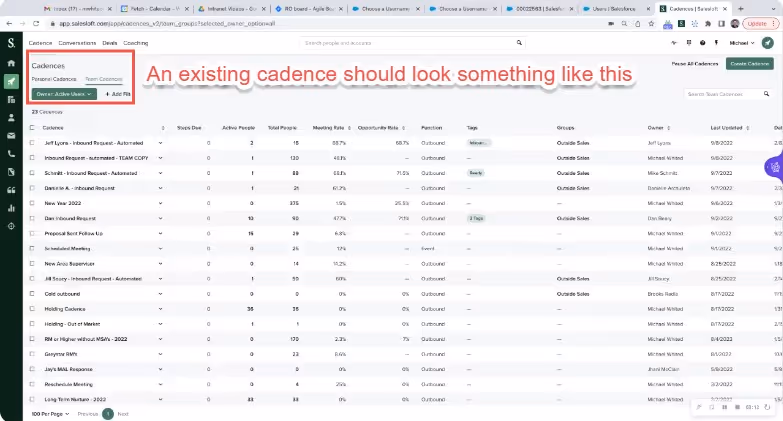Open the Cadences rocket sidebar icon
Screen dimensions: 783x421
[x=11, y=81]
